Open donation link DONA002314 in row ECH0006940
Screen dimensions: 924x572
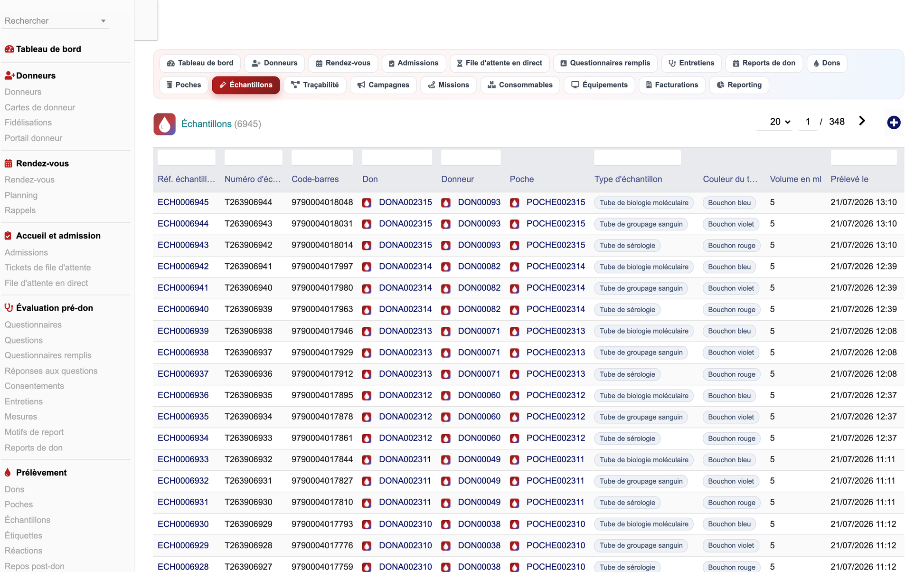405,309
